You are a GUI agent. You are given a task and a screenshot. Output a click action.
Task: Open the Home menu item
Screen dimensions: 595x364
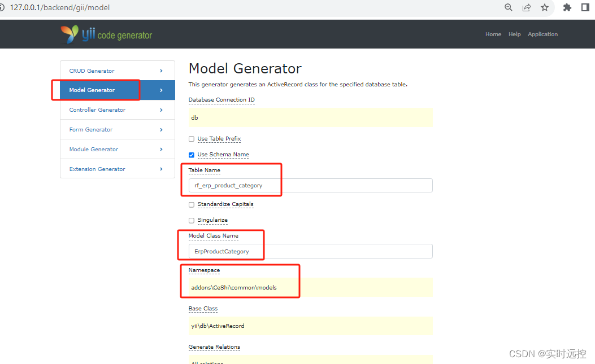(x=493, y=34)
